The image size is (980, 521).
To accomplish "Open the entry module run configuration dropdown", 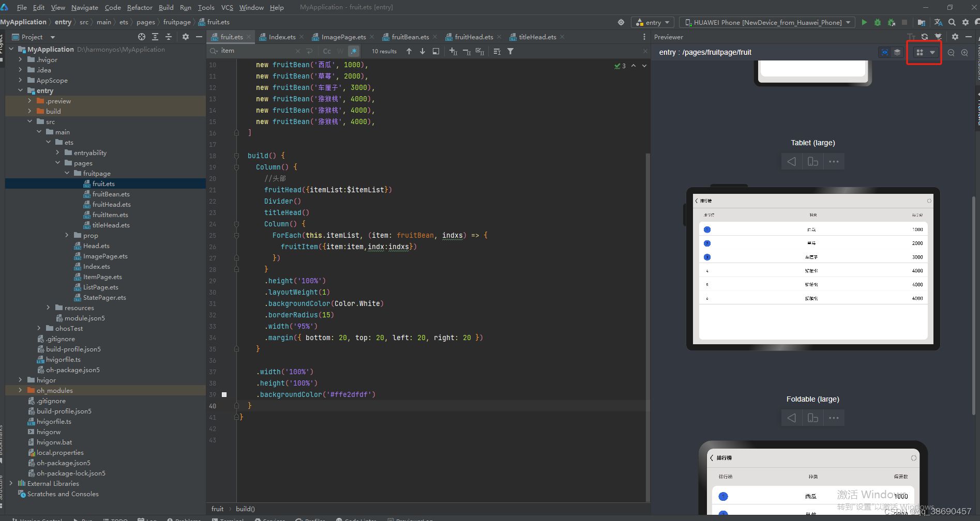I will (652, 22).
